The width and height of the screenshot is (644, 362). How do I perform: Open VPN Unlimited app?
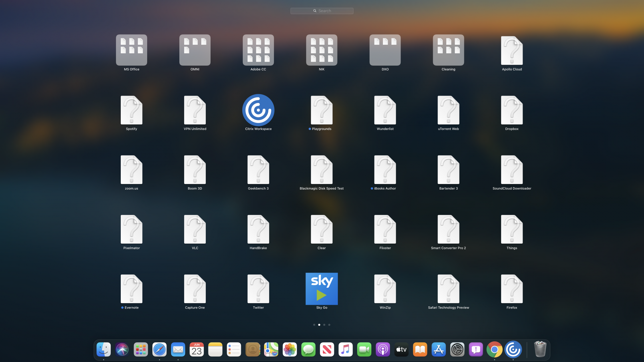pyautogui.click(x=195, y=110)
